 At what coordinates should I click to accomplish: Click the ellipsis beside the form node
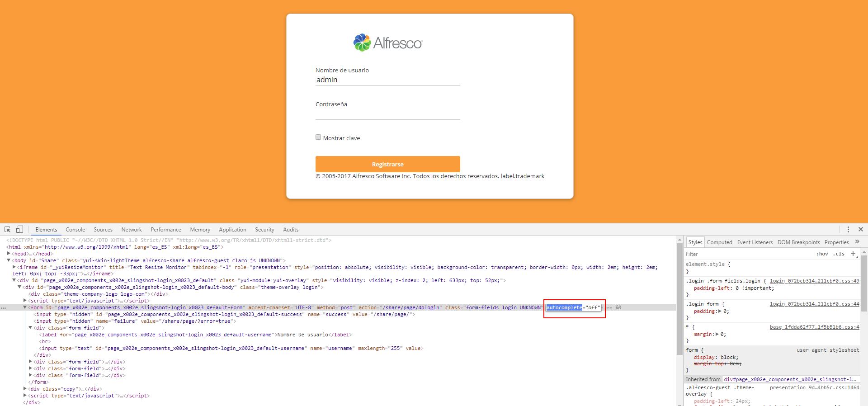(x=3, y=307)
